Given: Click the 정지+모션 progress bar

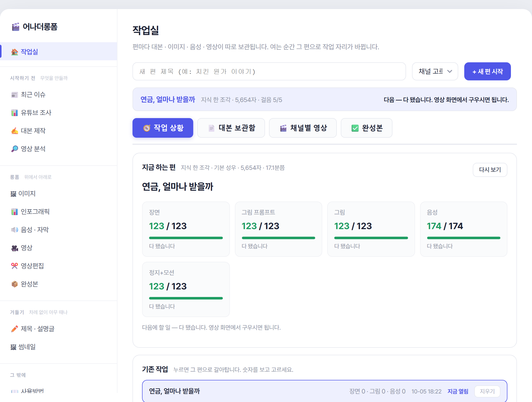Looking at the screenshot, I should tap(186, 298).
